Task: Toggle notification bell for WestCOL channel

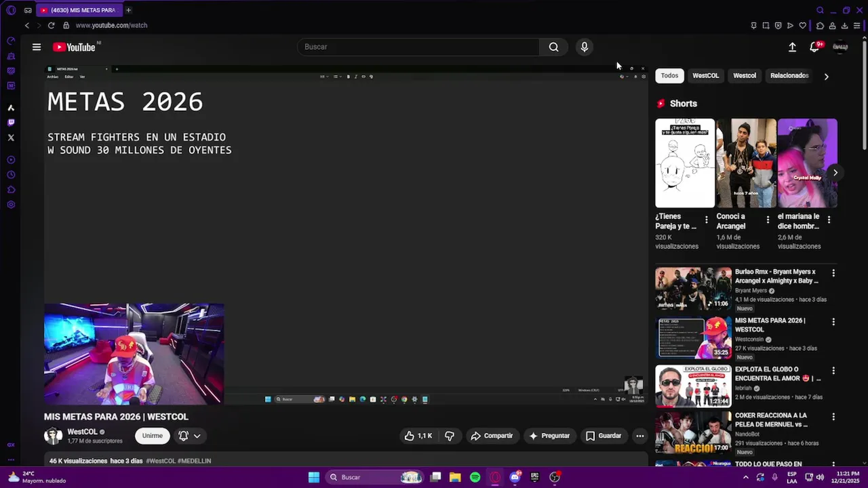Action: pyautogui.click(x=183, y=436)
